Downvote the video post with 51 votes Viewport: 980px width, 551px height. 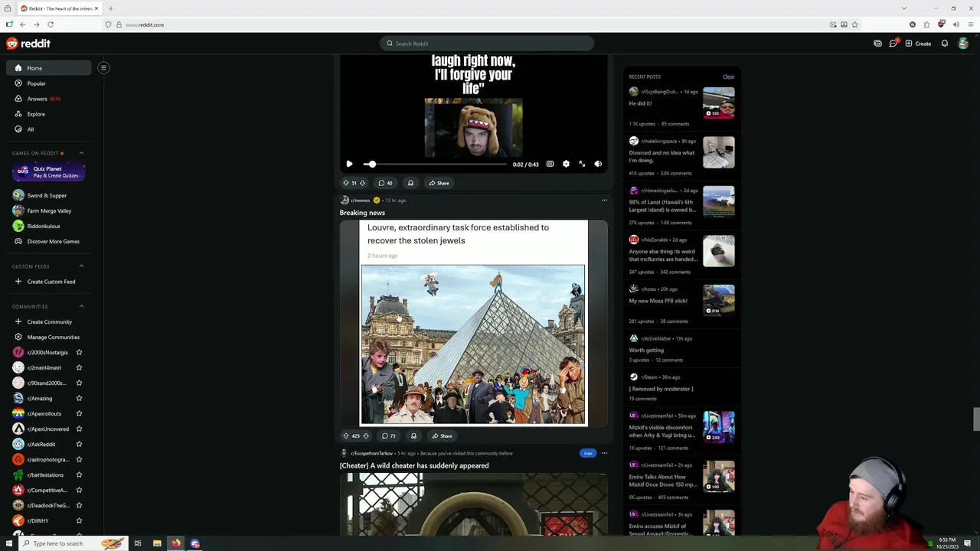[362, 183]
